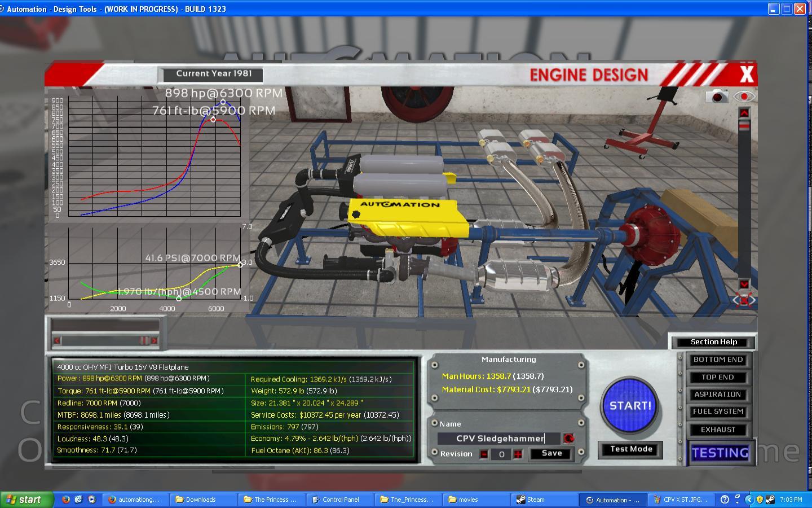
Task: Click the 1.970 lb/(hph)@4500 RPM marker
Action: pos(179,298)
